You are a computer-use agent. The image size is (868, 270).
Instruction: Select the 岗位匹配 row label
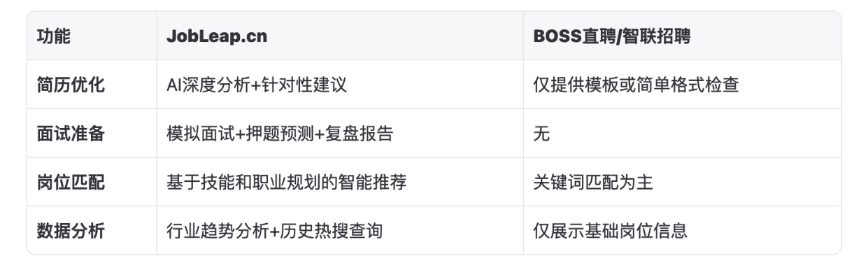tap(71, 181)
